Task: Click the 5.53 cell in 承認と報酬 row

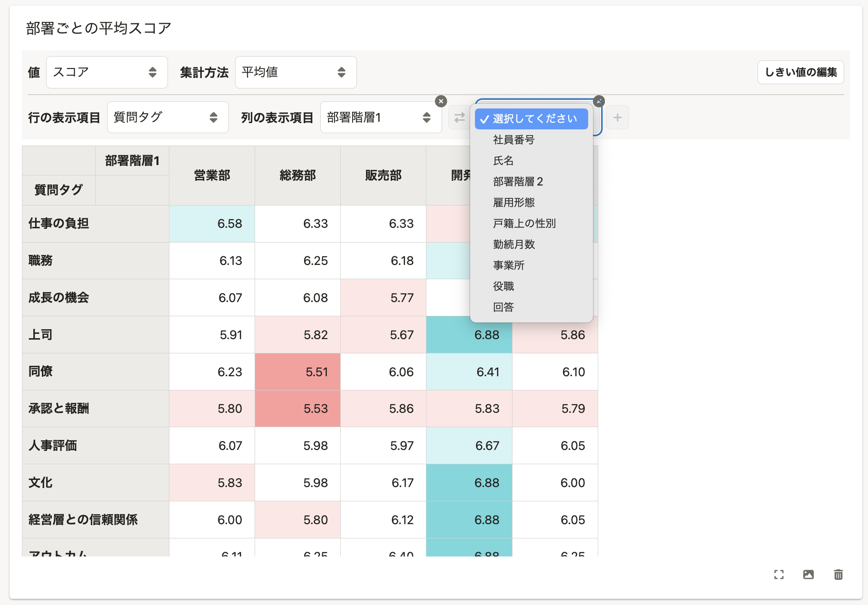Action: (298, 409)
